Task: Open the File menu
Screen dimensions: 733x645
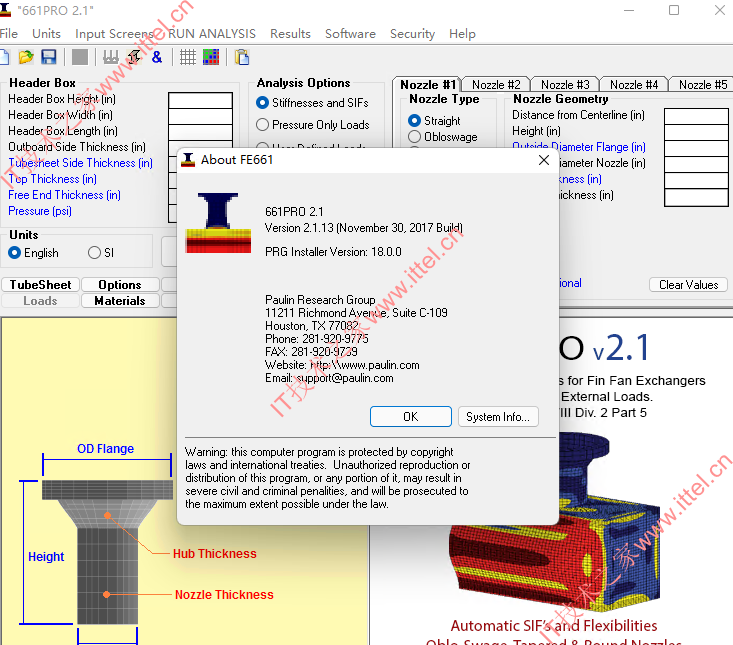Action: 9,34
